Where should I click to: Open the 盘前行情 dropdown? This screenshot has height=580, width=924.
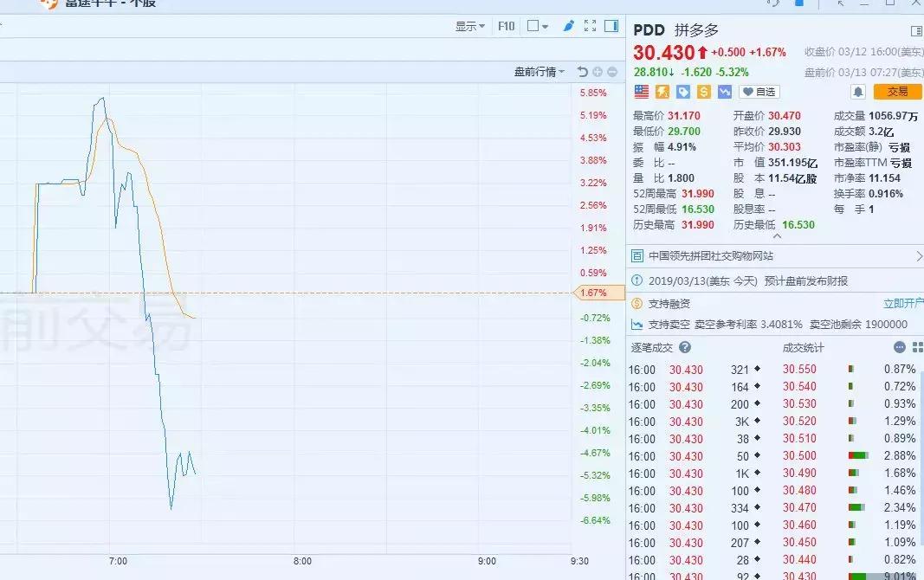pos(540,72)
